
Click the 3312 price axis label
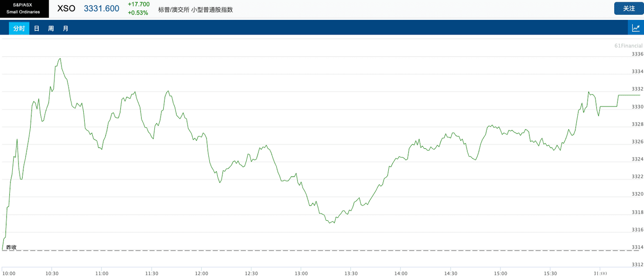[637, 265]
